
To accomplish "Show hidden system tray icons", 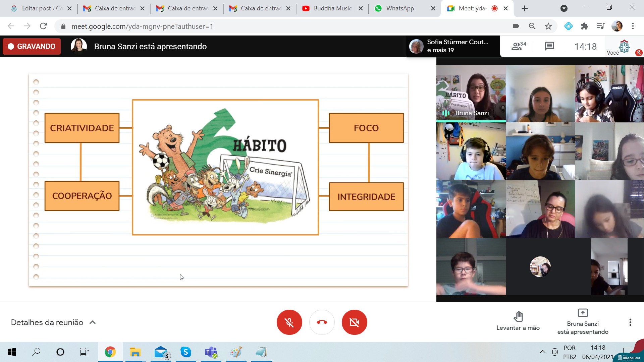I will pos(542,352).
